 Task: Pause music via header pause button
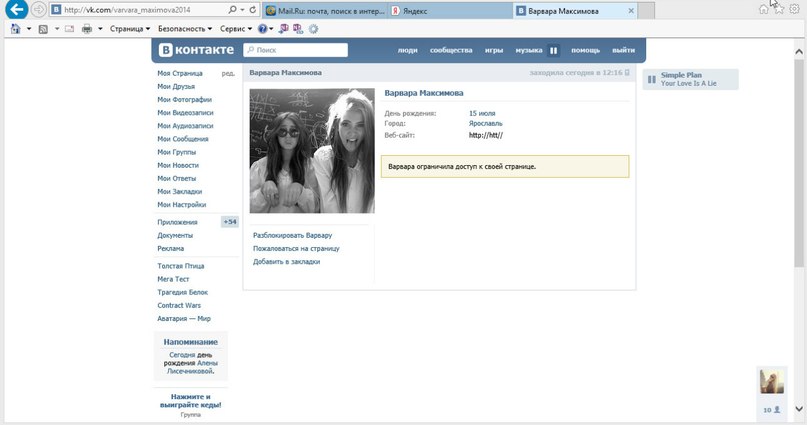point(554,50)
